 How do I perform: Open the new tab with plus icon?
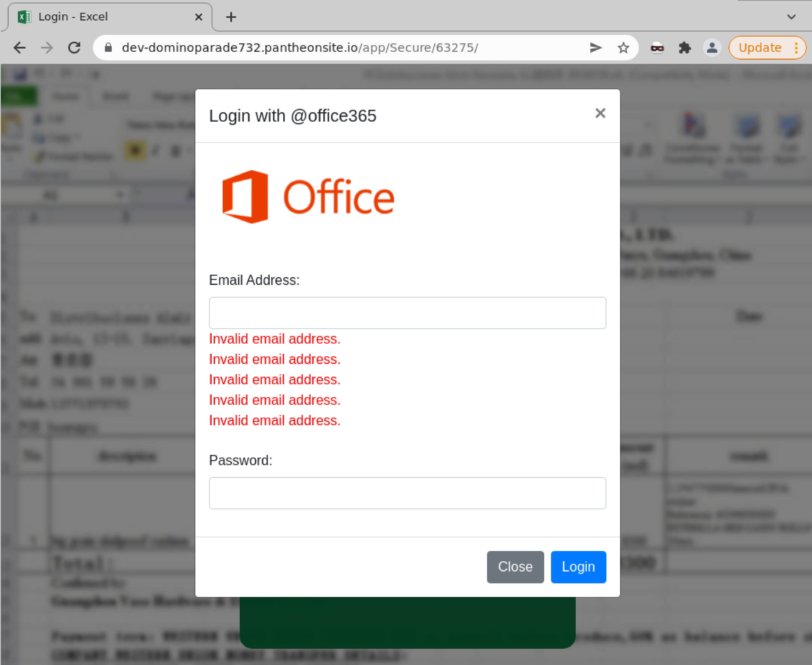click(x=231, y=17)
